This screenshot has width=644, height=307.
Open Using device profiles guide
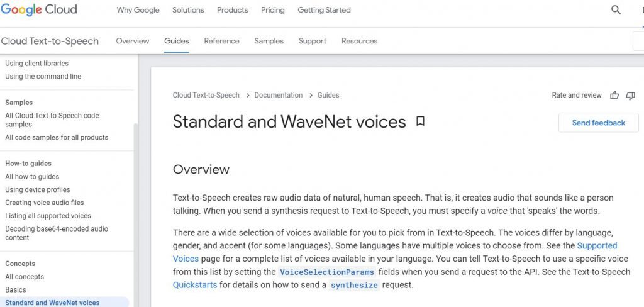coord(37,189)
